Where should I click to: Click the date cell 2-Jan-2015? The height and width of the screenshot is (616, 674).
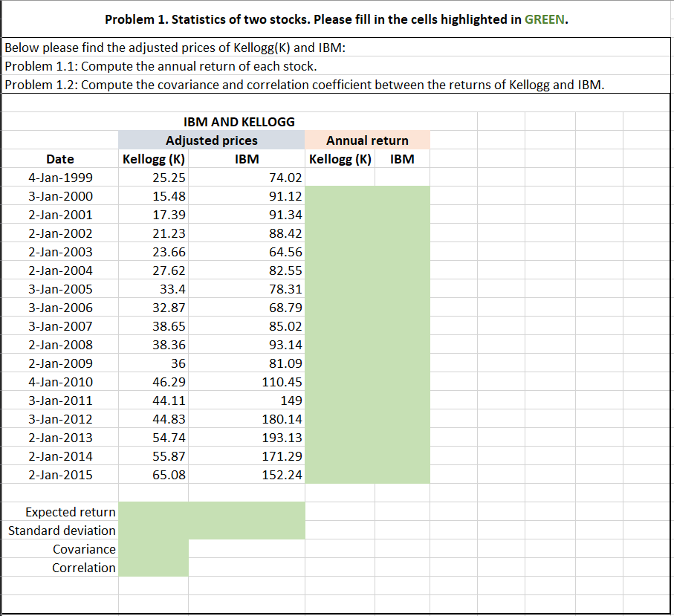coord(60,474)
